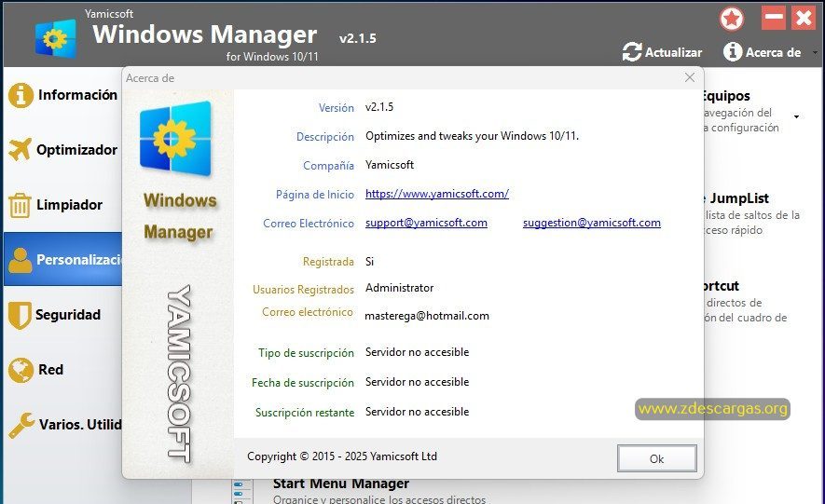
Task: Click the Acerca de info icon
Action: (733, 51)
